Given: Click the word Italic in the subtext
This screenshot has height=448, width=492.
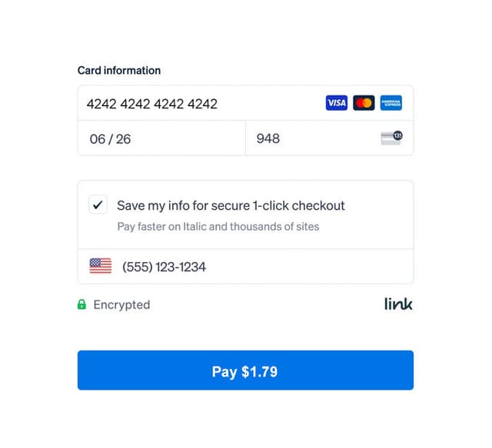Looking at the screenshot, I should click(x=188, y=227).
